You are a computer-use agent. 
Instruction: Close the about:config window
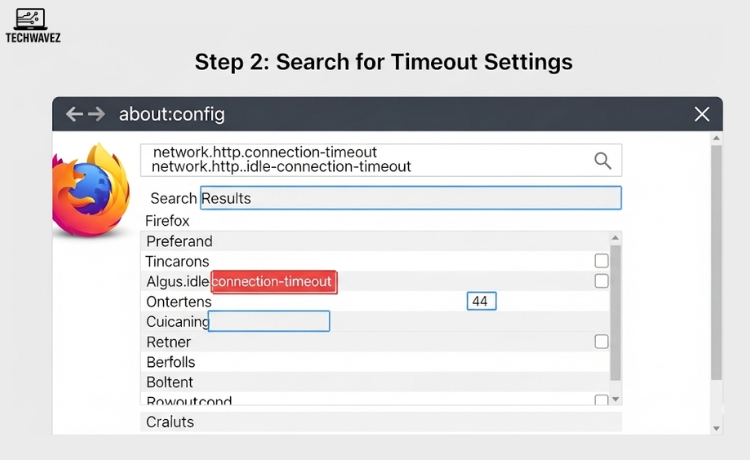tap(702, 114)
